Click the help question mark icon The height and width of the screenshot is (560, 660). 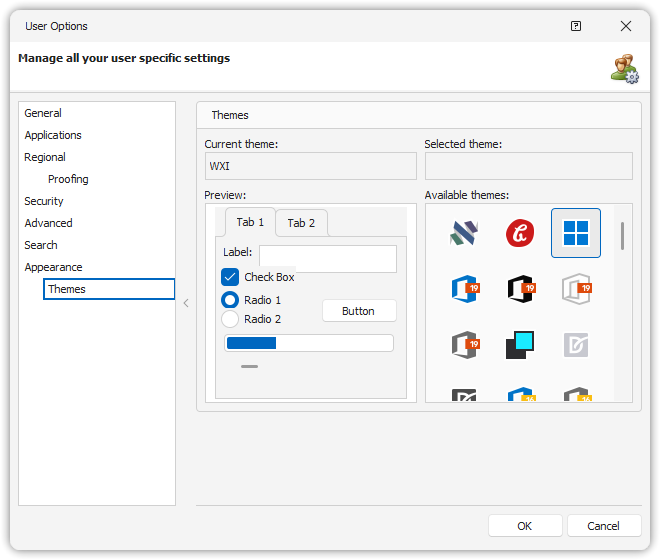pyautogui.click(x=576, y=26)
